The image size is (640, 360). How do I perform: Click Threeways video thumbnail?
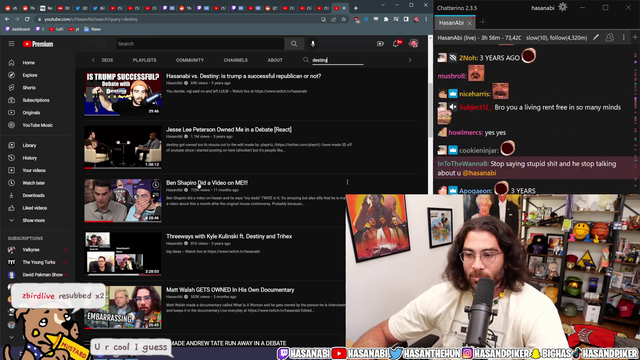coord(123,254)
